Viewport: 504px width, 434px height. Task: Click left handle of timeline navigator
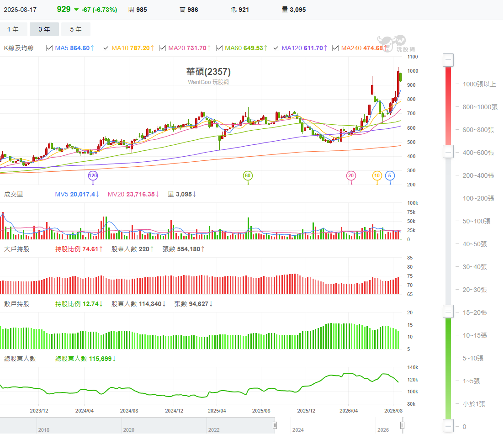coord(275,425)
